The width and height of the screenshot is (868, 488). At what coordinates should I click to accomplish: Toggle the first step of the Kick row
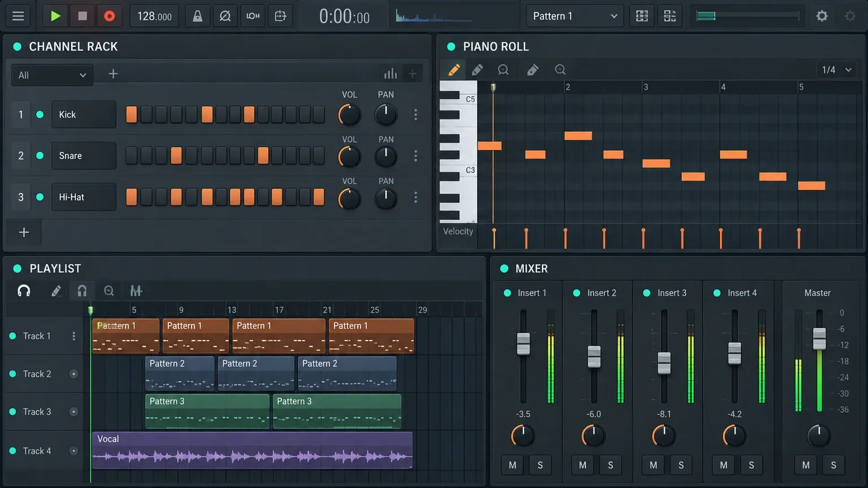pyautogui.click(x=132, y=115)
